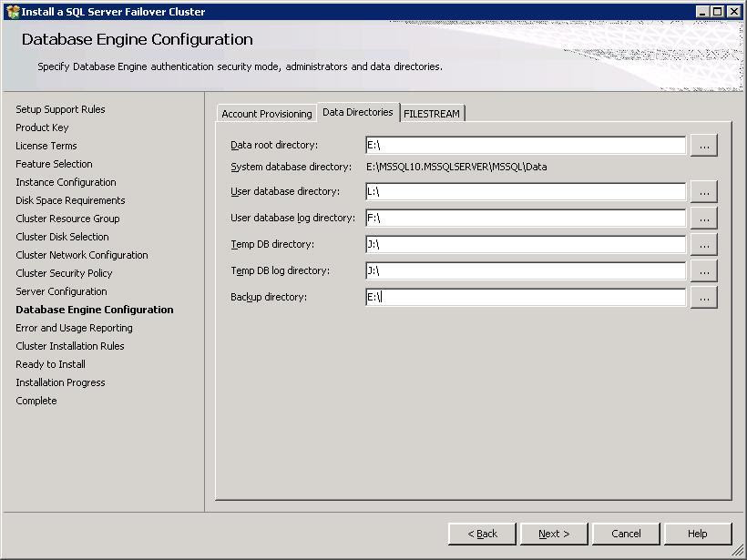Viewport: 747px width, 560px height.
Task: Select Product Key step in sidebar
Action: 43,127
